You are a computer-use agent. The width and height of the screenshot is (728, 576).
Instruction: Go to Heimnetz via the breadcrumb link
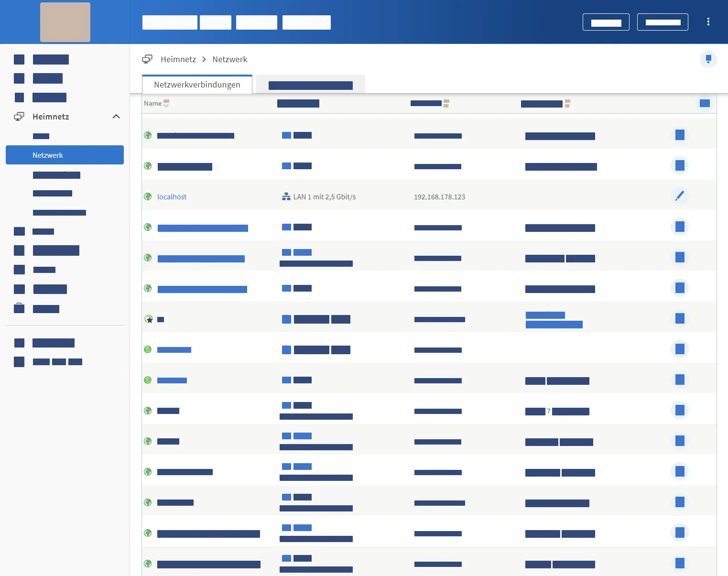pos(178,59)
